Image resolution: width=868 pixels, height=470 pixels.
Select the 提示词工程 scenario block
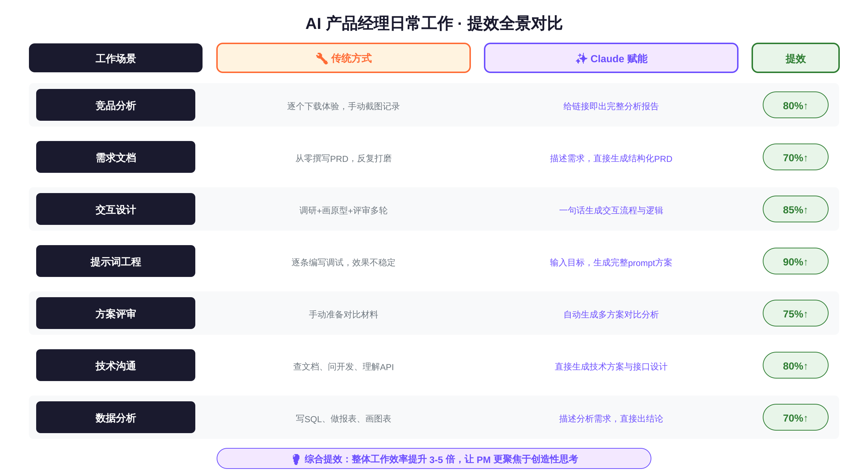[x=116, y=261]
